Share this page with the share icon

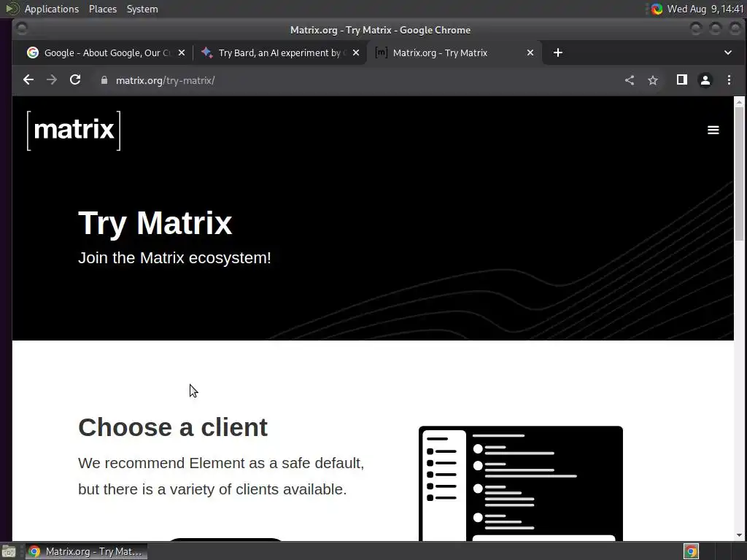(x=630, y=80)
